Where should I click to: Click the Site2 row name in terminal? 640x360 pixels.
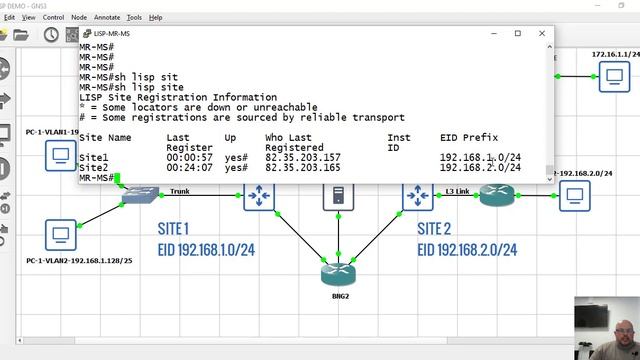pyautogui.click(x=93, y=168)
